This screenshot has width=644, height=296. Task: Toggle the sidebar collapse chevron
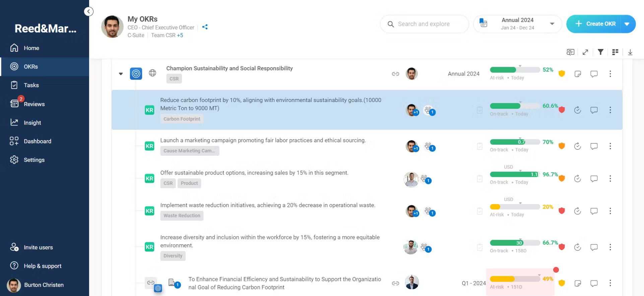[x=88, y=11]
